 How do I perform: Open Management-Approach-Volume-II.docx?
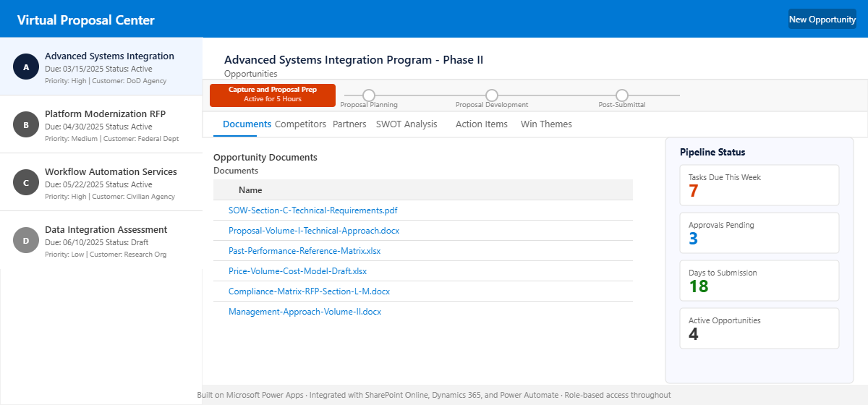[305, 312]
